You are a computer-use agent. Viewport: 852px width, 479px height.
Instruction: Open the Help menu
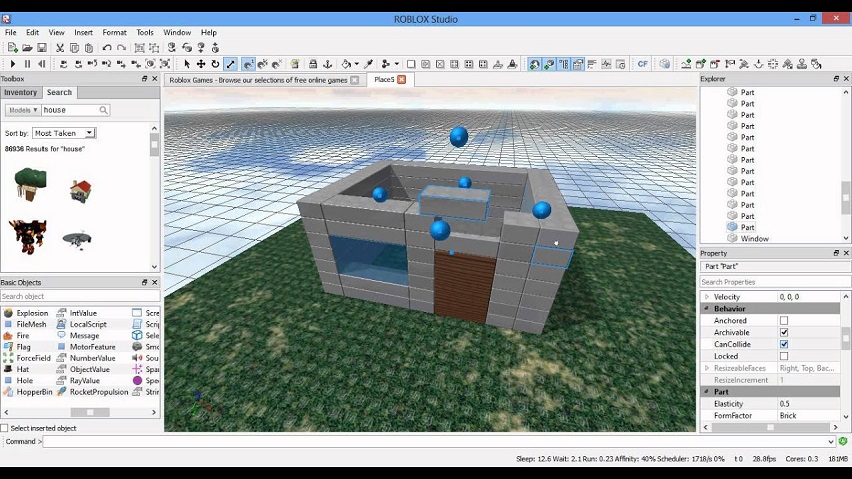pos(209,33)
